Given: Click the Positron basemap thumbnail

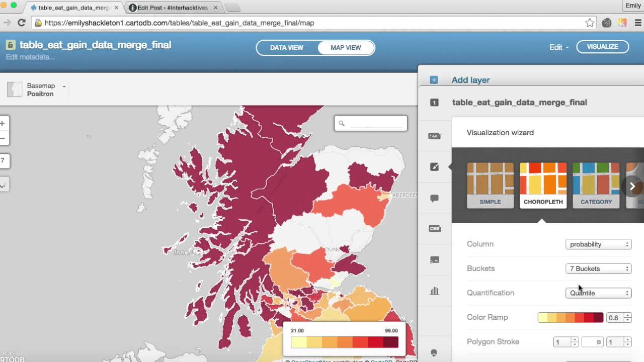Looking at the screenshot, I should (15, 89).
